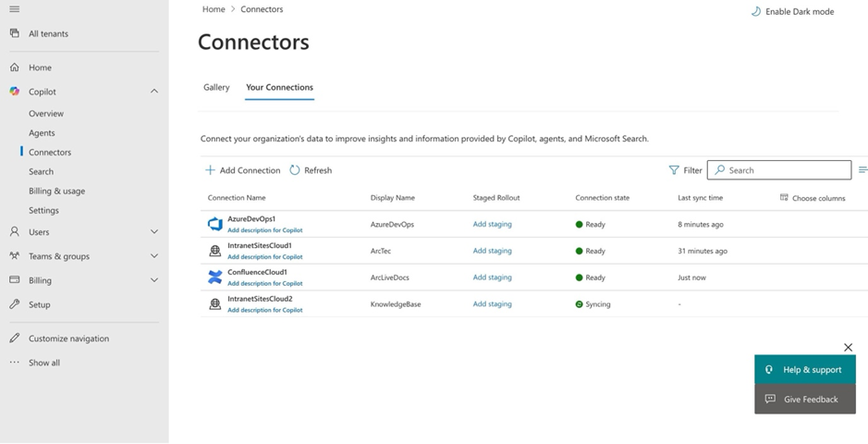
Task: Click the Home house icon in sidebar
Action: click(15, 67)
